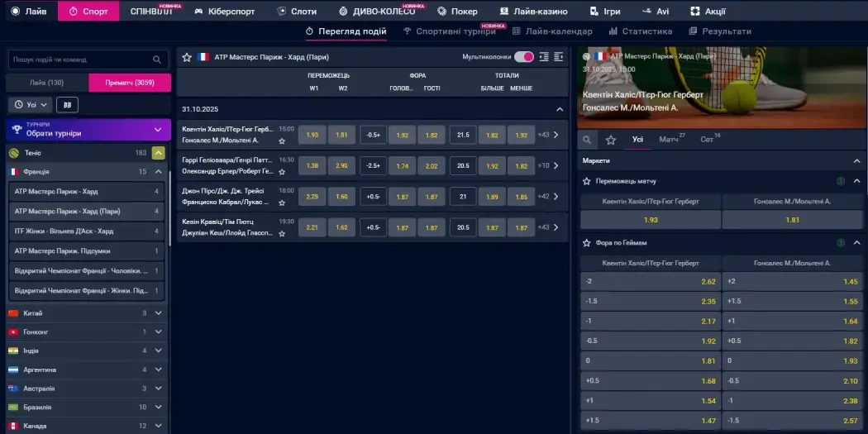
Task: Bet on W1 odds 2.25 for Джон Пірс match
Action: (312, 197)
